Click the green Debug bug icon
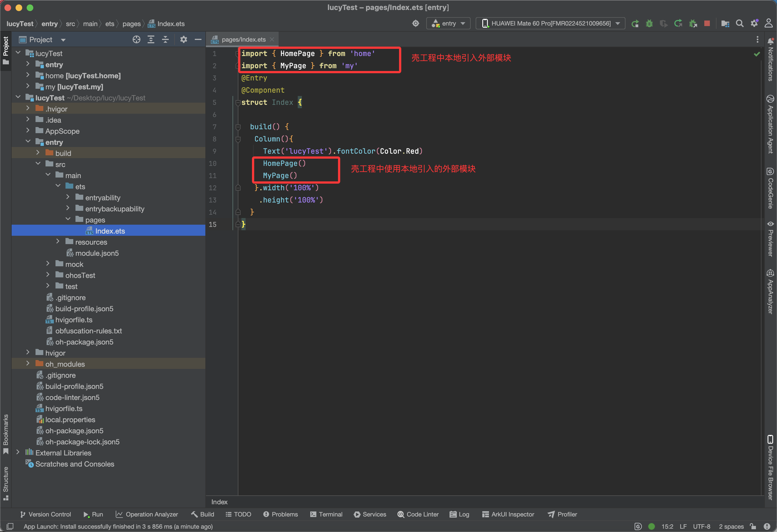Screen dimensions: 777x532 [x=649, y=23]
